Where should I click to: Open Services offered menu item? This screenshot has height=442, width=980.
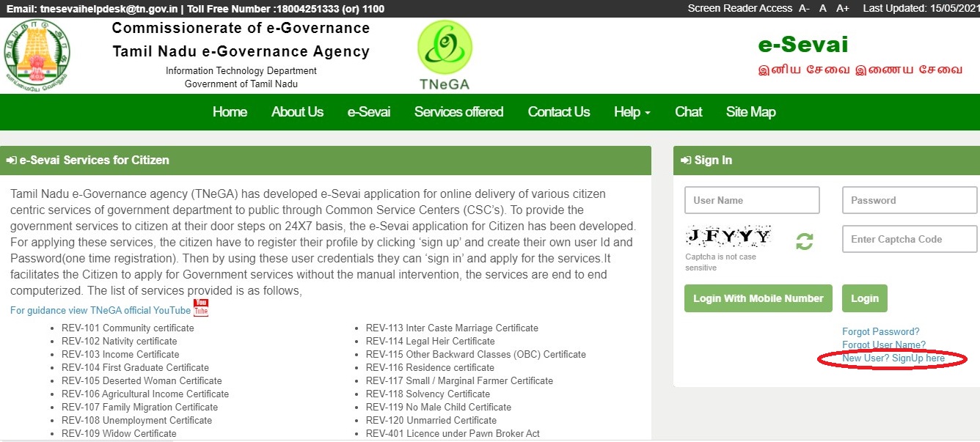[x=458, y=112]
